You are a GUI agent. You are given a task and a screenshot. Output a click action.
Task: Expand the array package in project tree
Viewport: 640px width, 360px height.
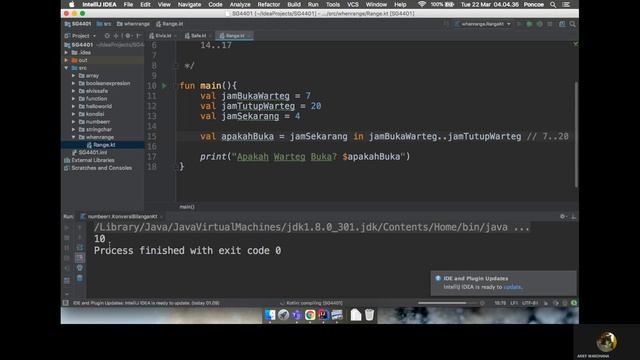(73, 76)
